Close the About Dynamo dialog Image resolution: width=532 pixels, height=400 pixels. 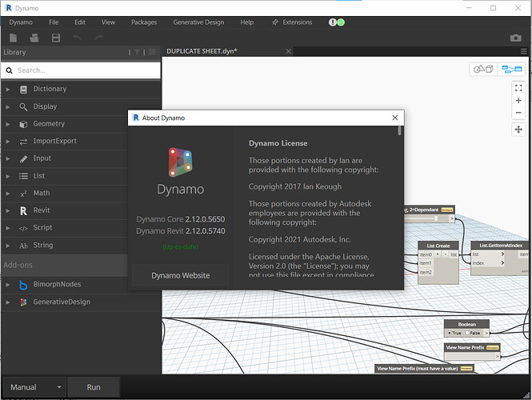[x=395, y=118]
